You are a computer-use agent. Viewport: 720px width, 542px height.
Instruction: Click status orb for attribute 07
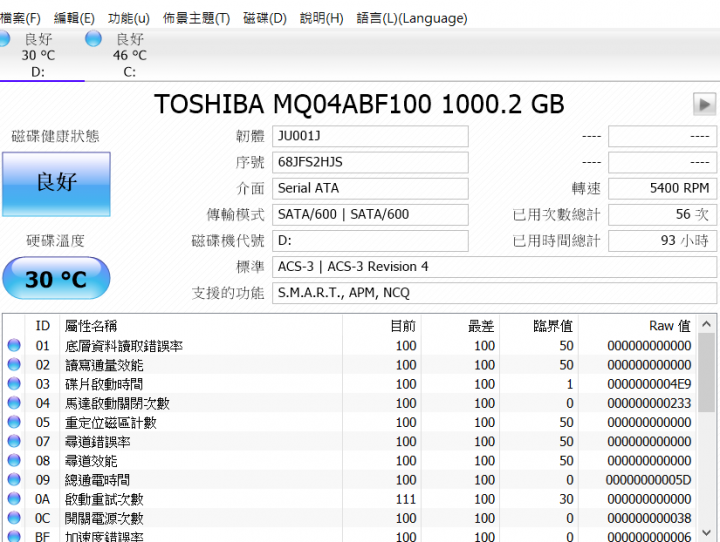point(14,441)
